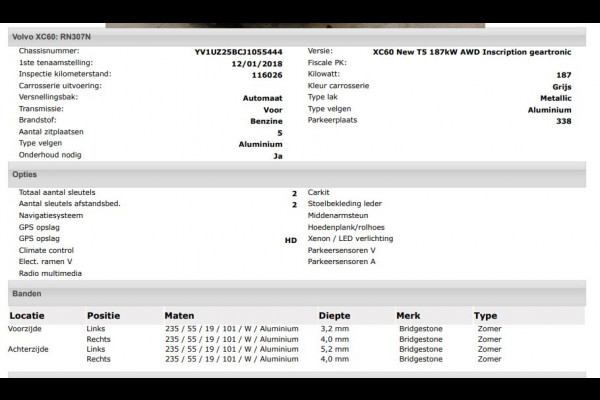This screenshot has width=600, height=400.
Task: Click the mileage value 116026
Action: point(266,74)
